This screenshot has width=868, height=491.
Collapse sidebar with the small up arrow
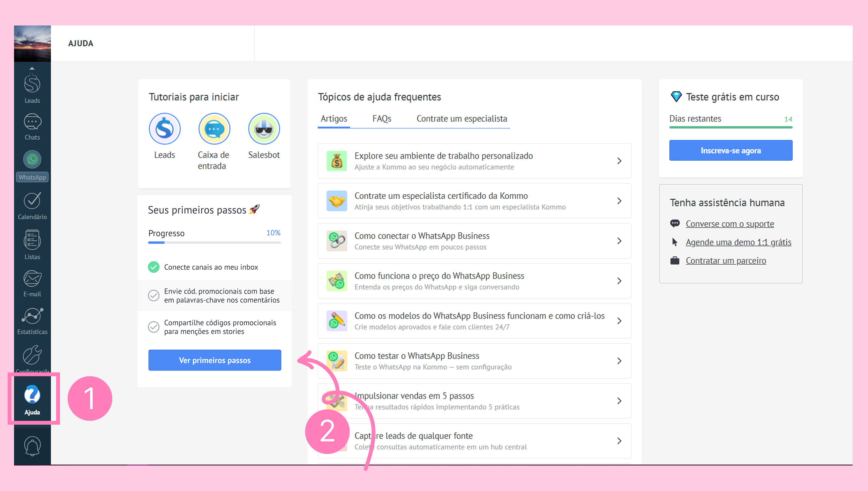(x=32, y=69)
